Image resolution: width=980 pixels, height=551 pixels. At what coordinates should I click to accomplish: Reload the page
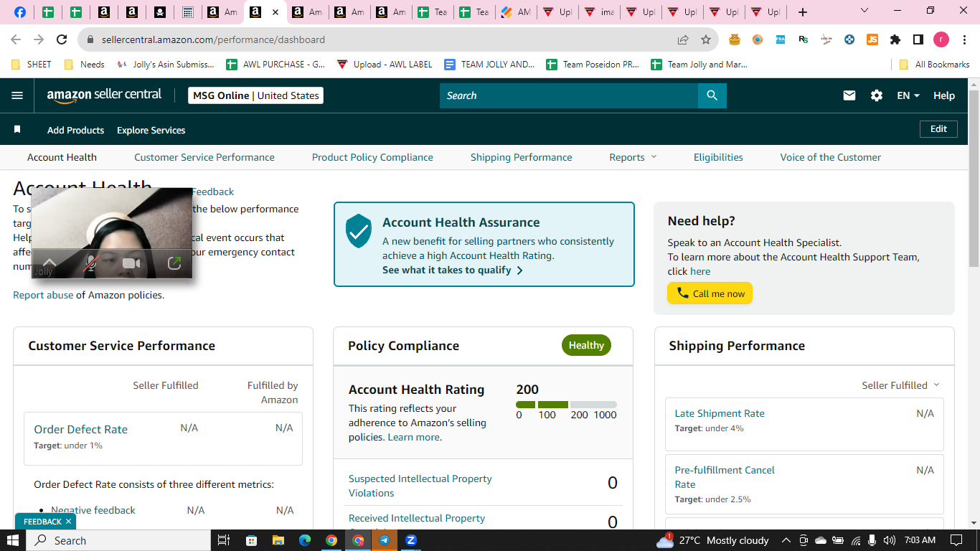[x=62, y=39]
